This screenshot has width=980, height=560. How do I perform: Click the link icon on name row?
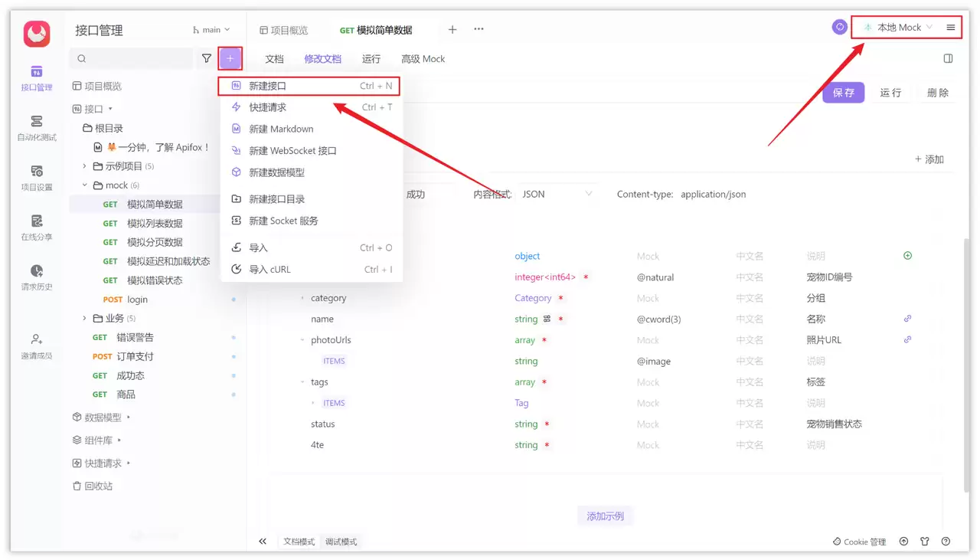coord(908,319)
